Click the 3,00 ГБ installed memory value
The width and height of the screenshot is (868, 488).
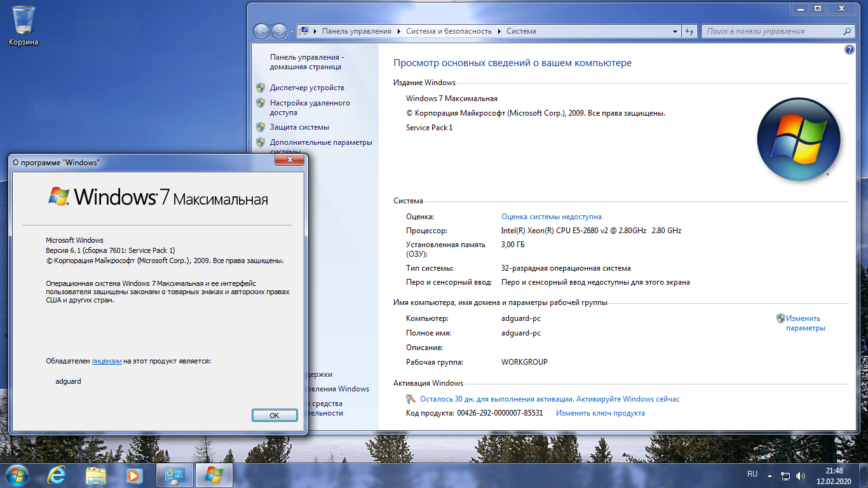[x=513, y=245]
